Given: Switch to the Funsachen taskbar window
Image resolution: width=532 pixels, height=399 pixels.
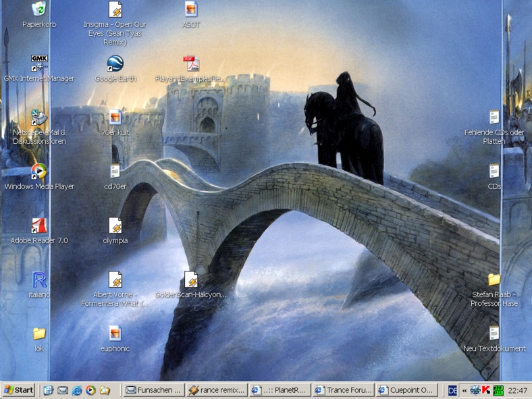Looking at the screenshot, I should 153,390.
